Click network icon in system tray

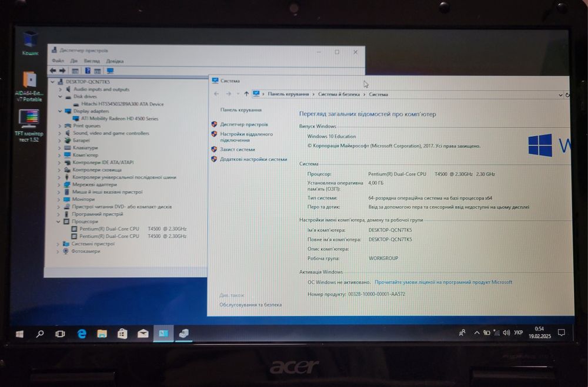[x=496, y=332]
